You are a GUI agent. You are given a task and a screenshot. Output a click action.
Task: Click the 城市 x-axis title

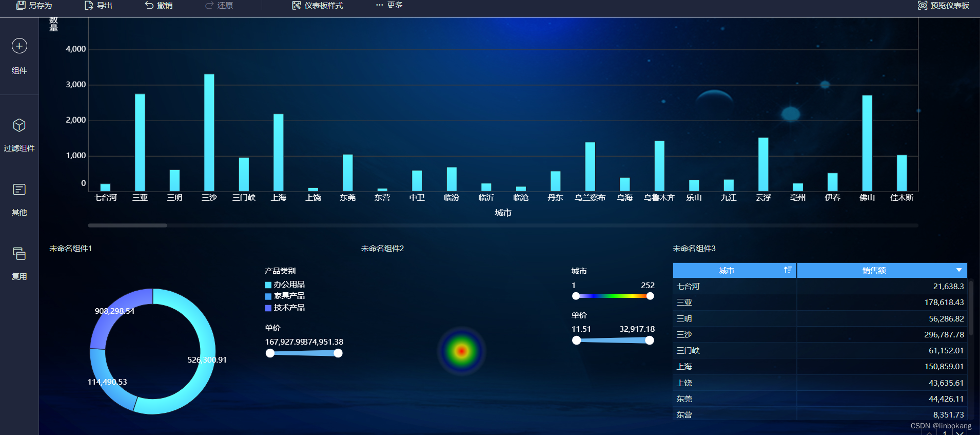click(503, 213)
